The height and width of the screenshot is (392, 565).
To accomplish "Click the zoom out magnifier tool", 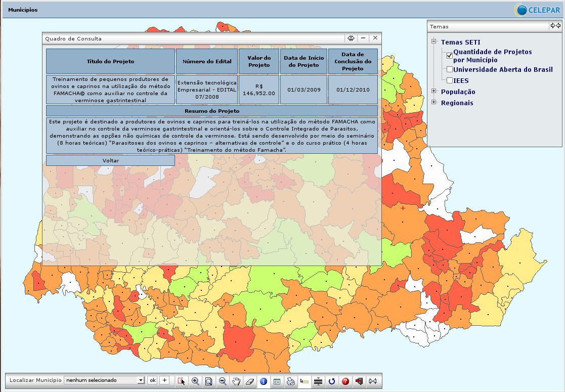I will pyautogui.click(x=223, y=381).
